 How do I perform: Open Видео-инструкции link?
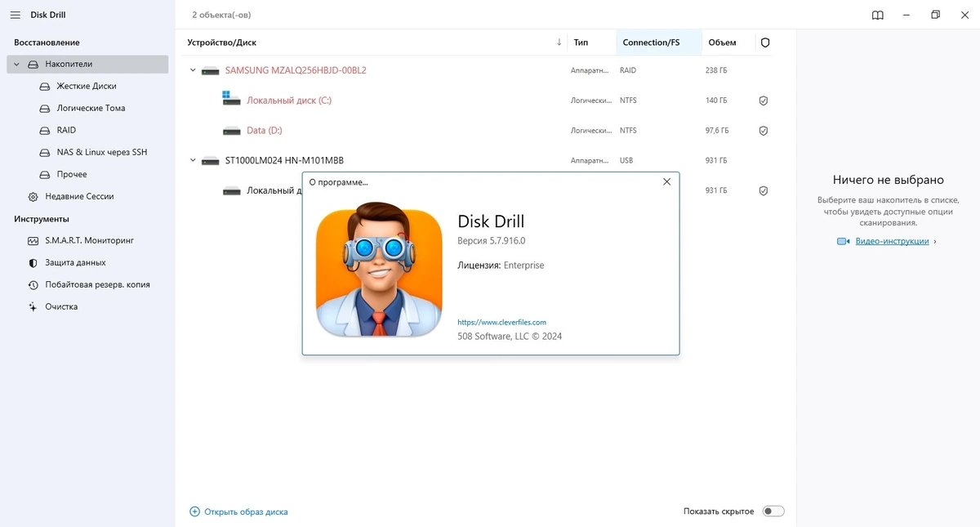[x=892, y=242]
